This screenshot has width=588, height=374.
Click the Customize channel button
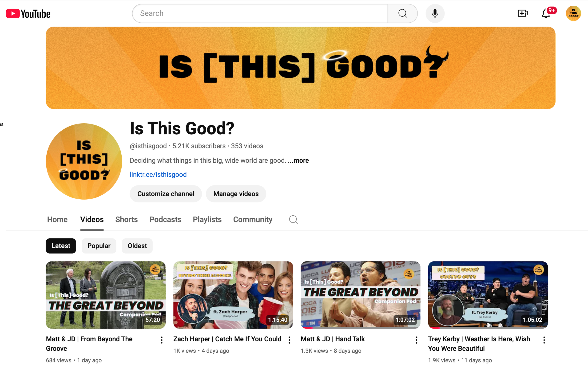click(166, 194)
